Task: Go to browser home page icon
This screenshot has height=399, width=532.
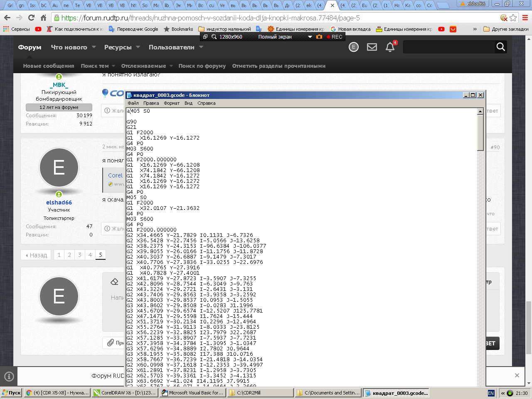Action: pyautogui.click(x=43, y=18)
